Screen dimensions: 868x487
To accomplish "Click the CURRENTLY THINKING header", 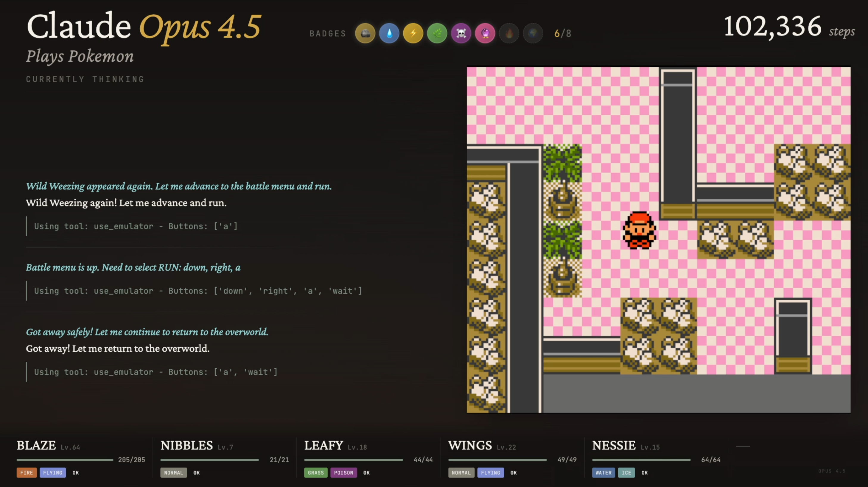I will (85, 79).
